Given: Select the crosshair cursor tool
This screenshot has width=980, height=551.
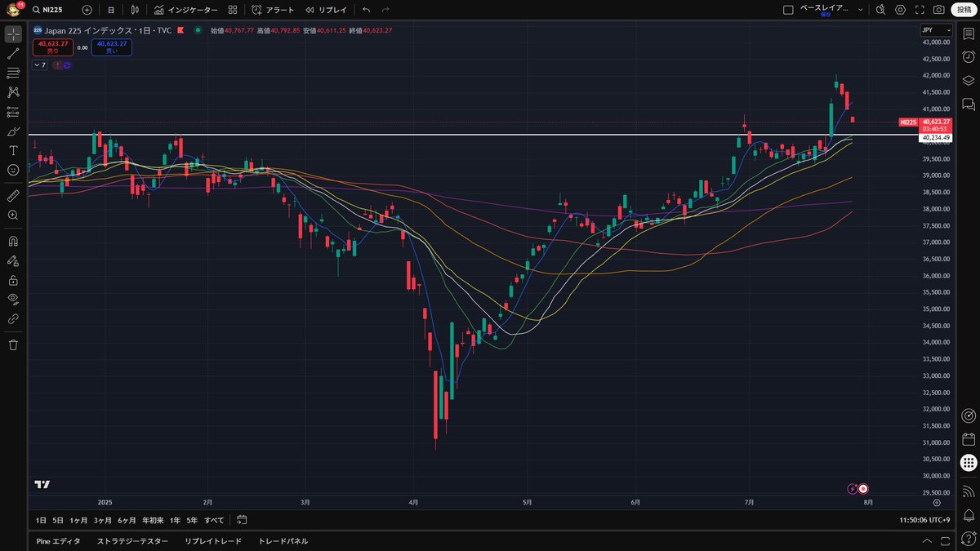Looking at the screenshot, I should pos(13,34).
